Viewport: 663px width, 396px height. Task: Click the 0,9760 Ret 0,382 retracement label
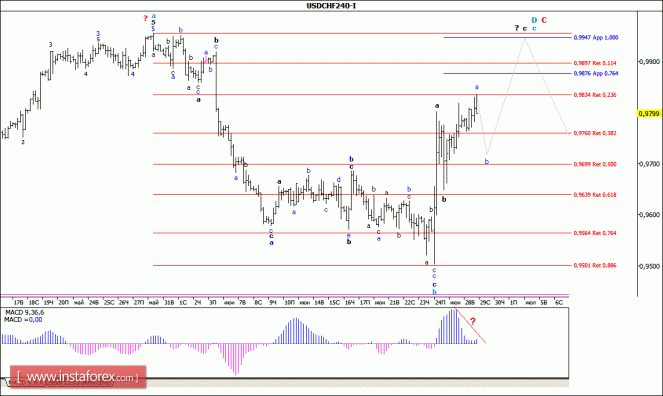click(x=595, y=133)
